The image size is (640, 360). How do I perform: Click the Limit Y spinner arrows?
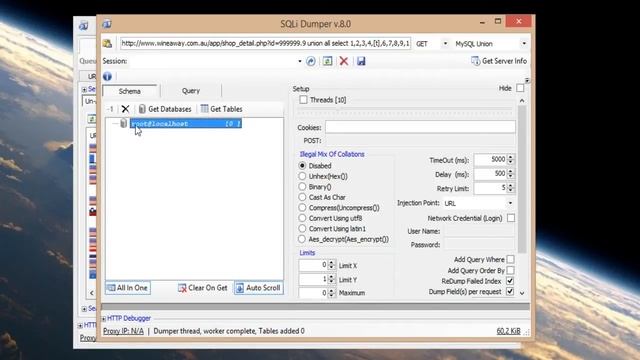pyautogui.click(x=331, y=280)
